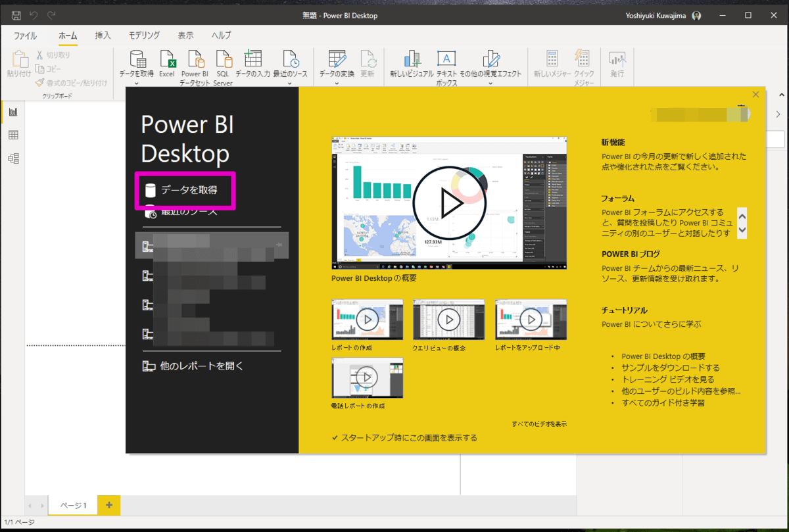Open サンプルをダウンロードする link
The width and height of the screenshot is (789, 532).
click(671, 368)
